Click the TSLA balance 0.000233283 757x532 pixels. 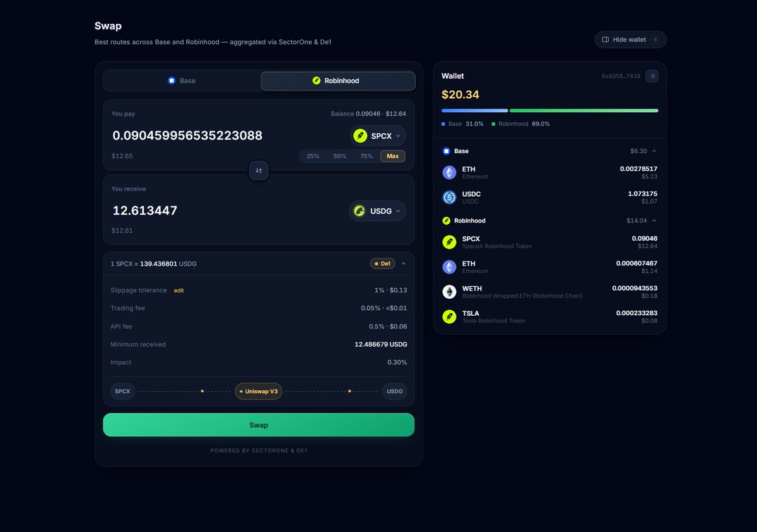(x=637, y=313)
